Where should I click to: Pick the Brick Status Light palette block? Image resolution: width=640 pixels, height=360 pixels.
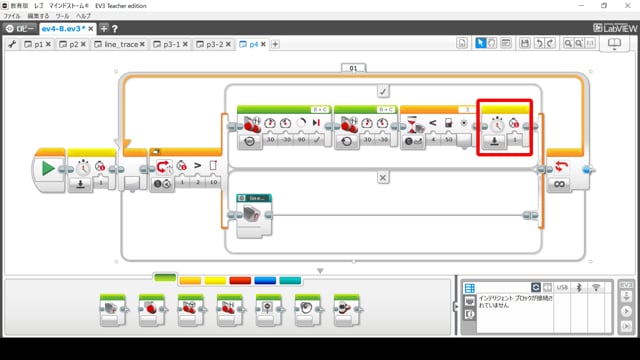347,310
